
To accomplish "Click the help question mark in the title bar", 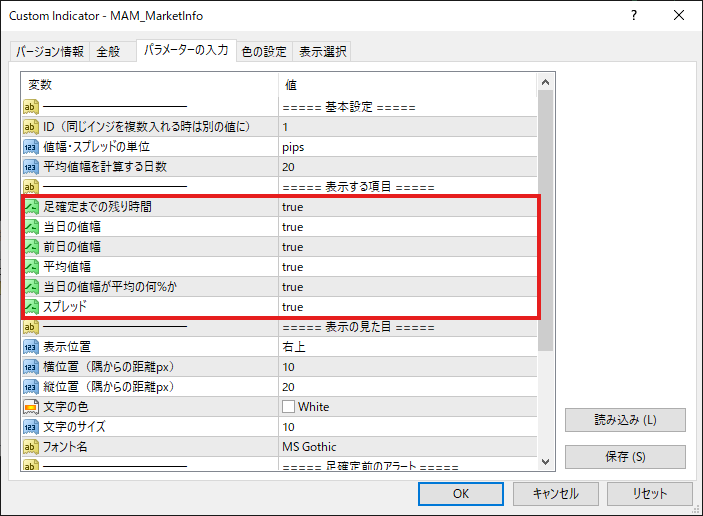I will 634,15.
